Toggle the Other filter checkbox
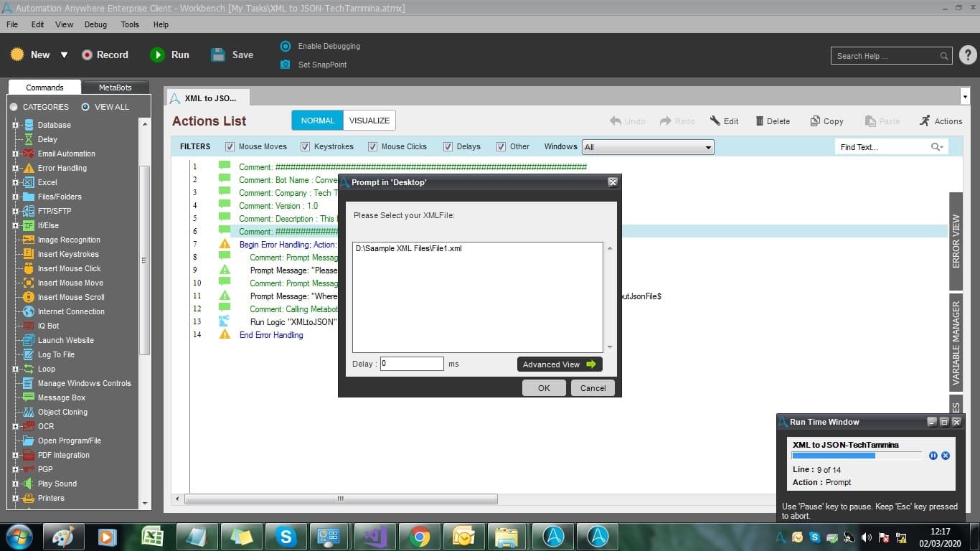Image resolution: width=980 pixels, height=551 pixels. click(x=501, y=146)
